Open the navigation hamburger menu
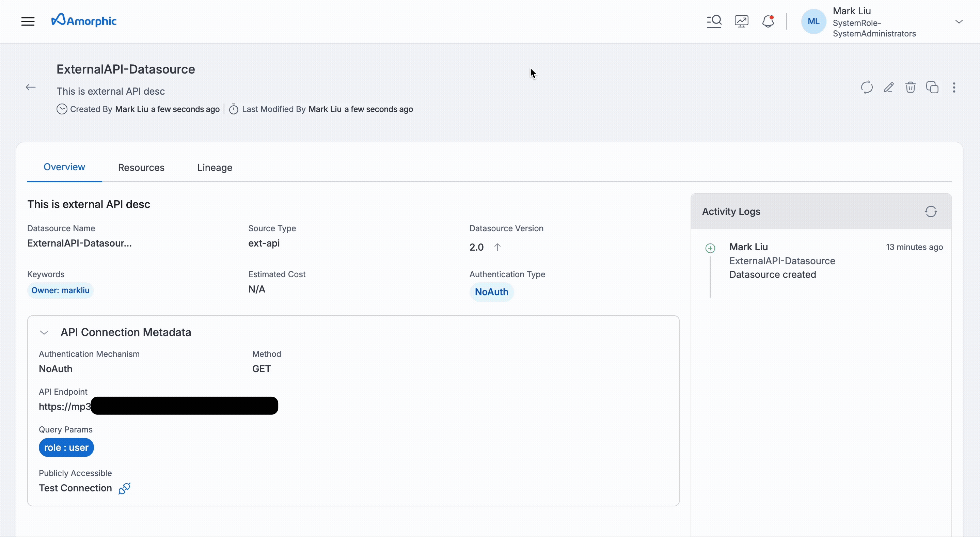Image resolution: width=980 pixels, height=537 pixels. tap(27, 21)
